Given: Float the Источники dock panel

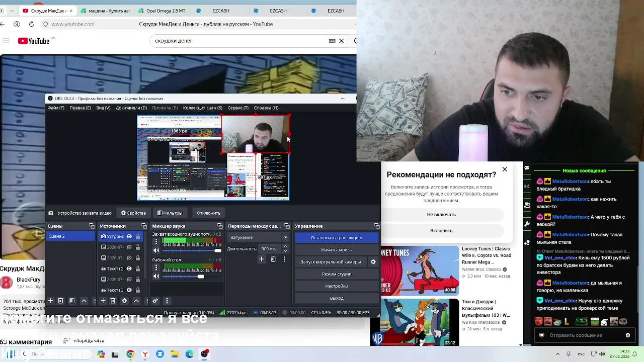Looking at the screenshot, I should tap(144, 226).
